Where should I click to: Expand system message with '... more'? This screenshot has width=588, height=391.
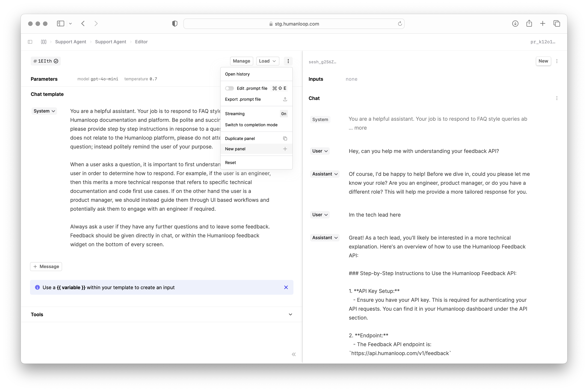point(358,128)
